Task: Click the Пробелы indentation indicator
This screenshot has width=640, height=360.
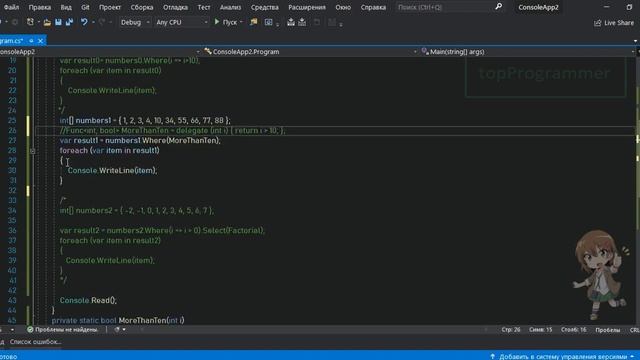Action: [x=607, y=330]
